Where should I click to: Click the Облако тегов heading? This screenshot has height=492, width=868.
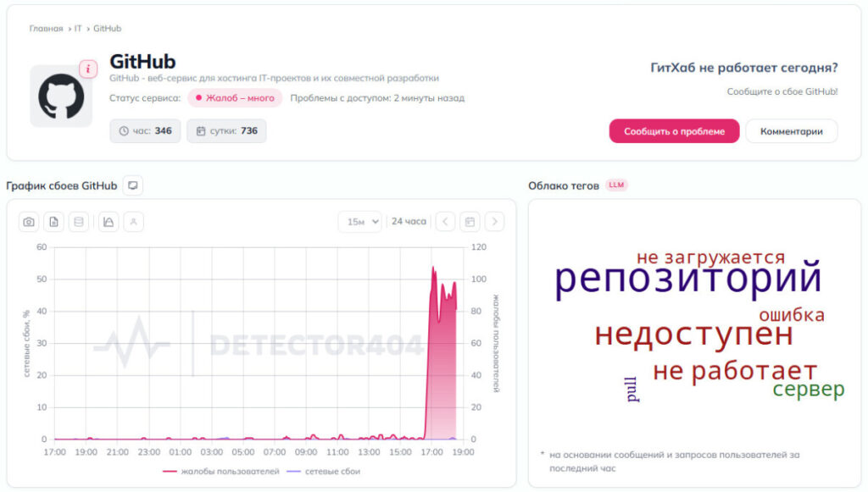tap(564, 185)
